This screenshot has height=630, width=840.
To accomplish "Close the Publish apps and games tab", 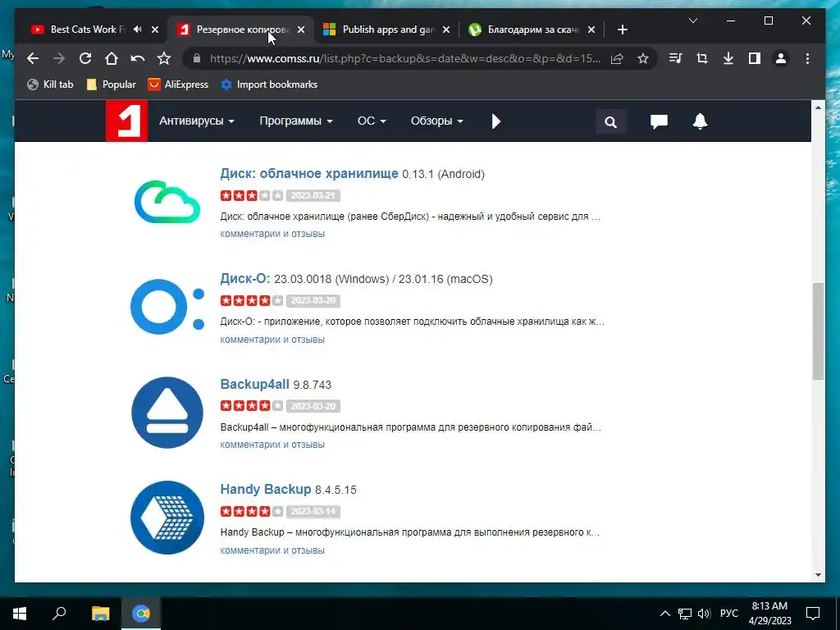I will pyautogui.click(x=447, y=30).
